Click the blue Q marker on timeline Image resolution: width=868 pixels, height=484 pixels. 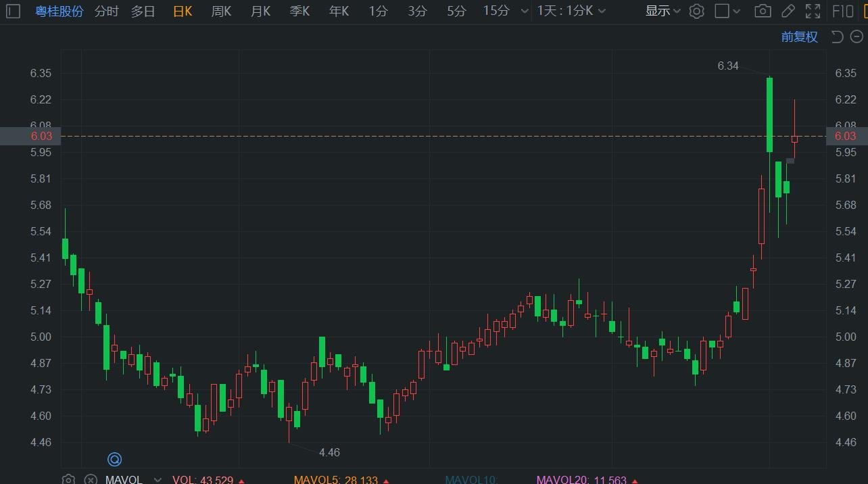pos(114,460)
